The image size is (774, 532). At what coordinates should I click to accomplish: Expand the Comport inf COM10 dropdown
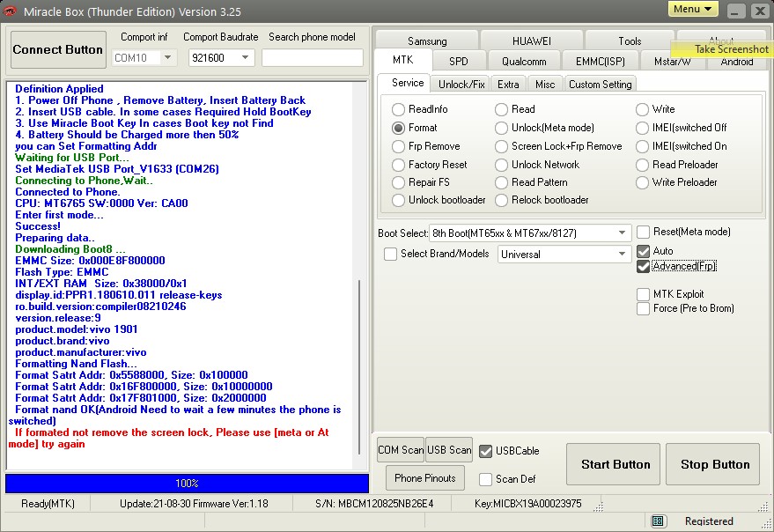coord(168,57)
